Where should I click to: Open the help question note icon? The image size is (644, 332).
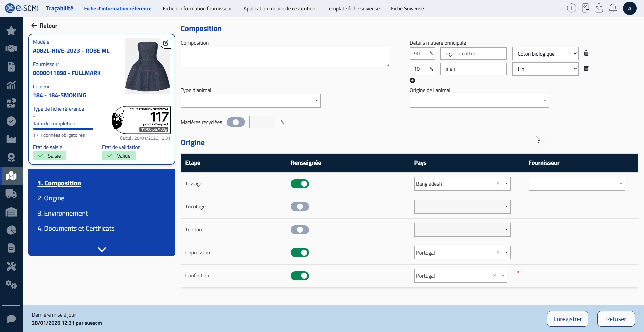pos(585,8)
